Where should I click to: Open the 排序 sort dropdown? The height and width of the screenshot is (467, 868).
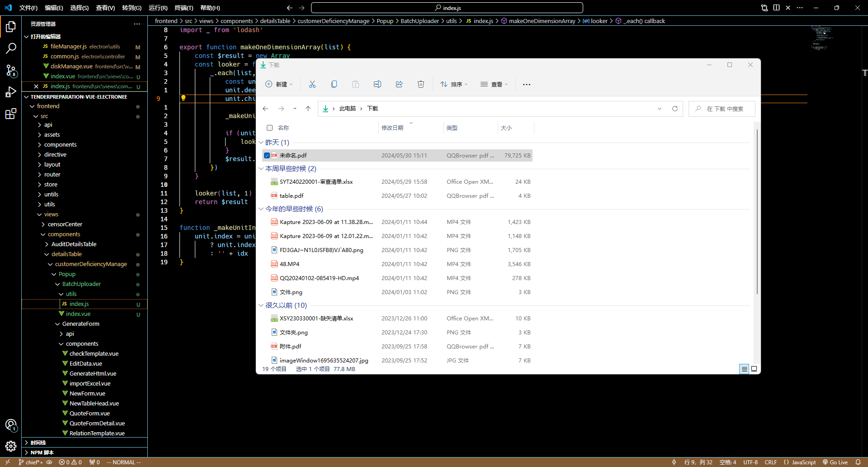click(454, 84)
